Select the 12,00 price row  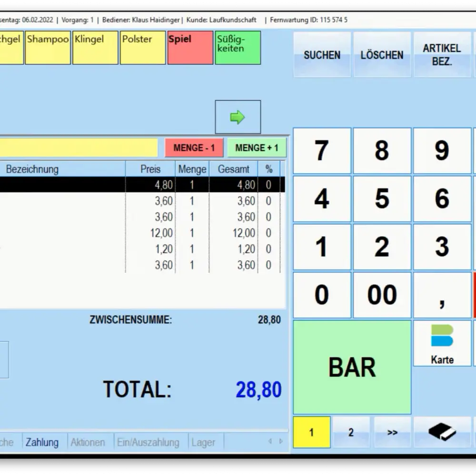coord(143,233)
